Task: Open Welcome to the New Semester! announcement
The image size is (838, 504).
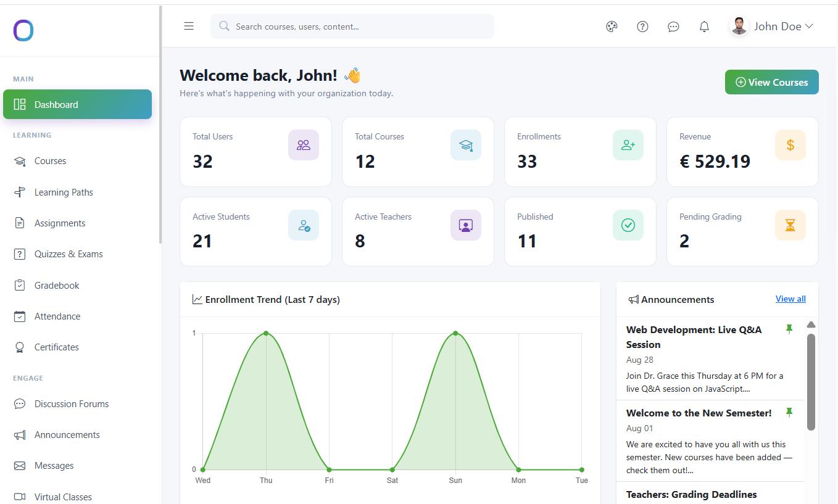Action: tap(710, 441)
